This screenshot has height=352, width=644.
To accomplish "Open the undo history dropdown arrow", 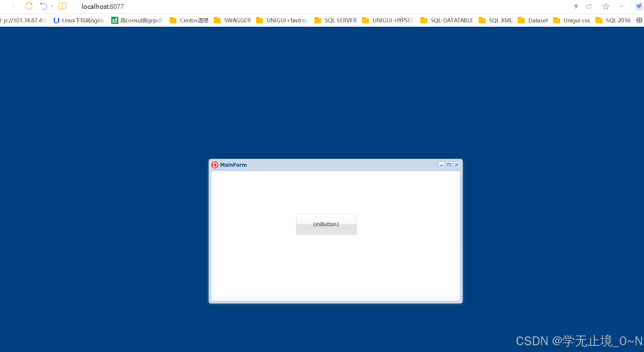I will point(52,6).
